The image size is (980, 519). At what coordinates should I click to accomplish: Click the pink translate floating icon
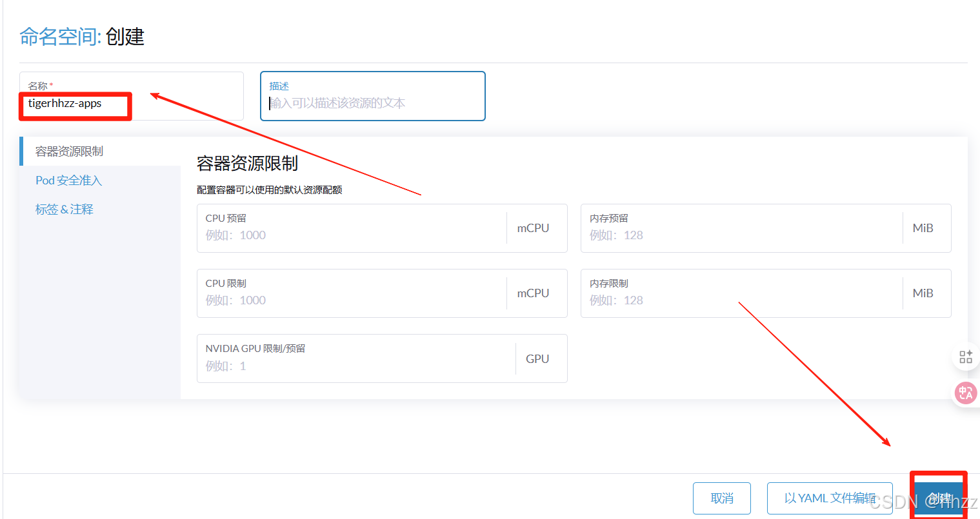click(x=966, y=392)
